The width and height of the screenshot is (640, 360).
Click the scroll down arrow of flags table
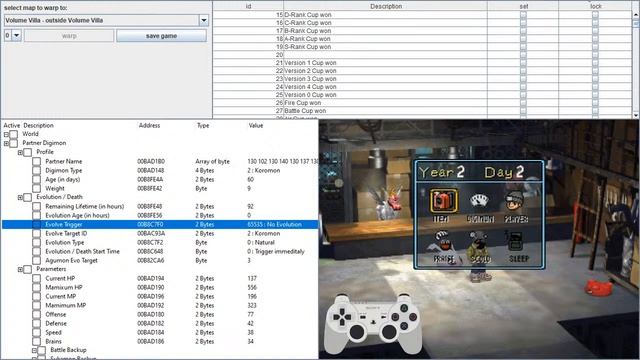pyautogui.click(x=636, y=115)
